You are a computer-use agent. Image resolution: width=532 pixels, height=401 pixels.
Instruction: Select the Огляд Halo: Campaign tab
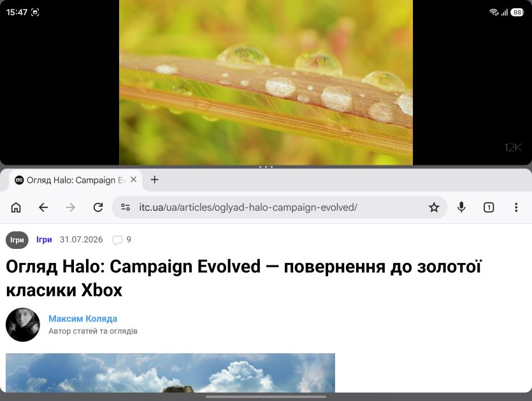click(x=75, y=180)
